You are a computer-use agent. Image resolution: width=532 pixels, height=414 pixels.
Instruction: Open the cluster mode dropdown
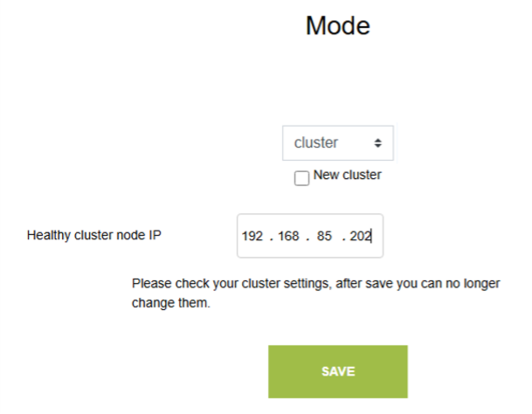coord(337,143)
